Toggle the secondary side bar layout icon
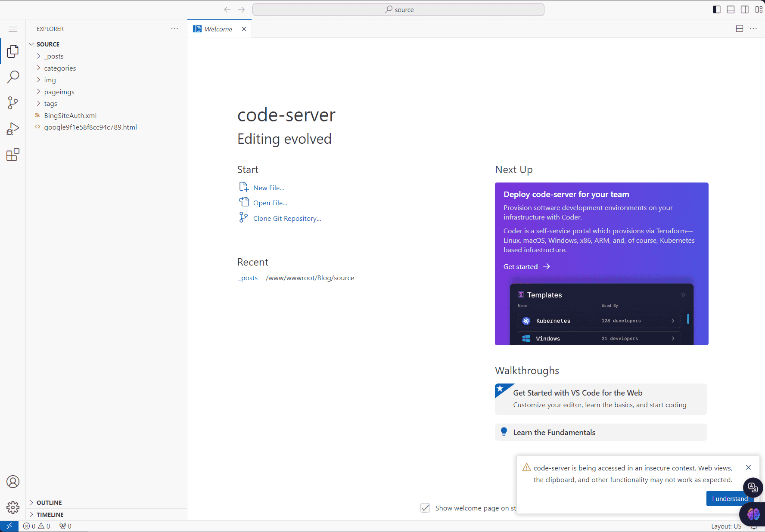 745,9
